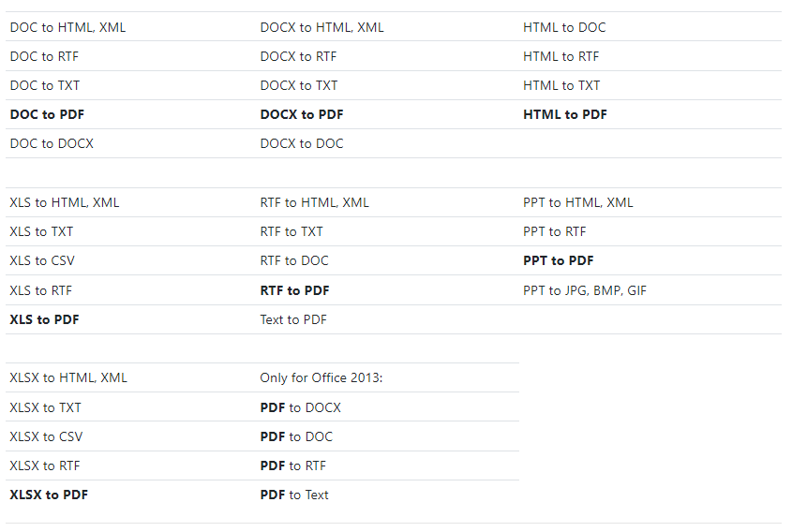Click XLS to PDF link
The width and height of the screenshot is (792, 532).
point(44,319)
